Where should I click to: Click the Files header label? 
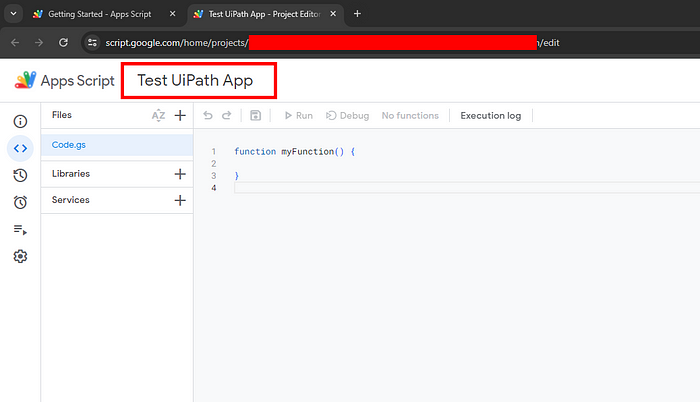click(x=62, y=115)
